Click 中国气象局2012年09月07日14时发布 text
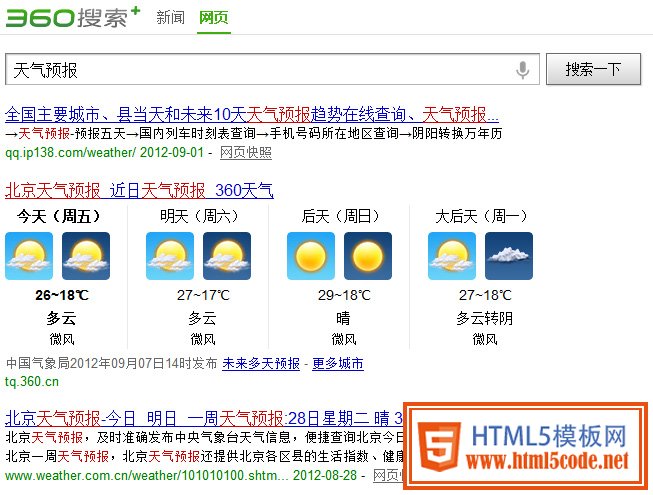This screenshot has height=495, width=653. pyautogui.click(x=111, y=363)
